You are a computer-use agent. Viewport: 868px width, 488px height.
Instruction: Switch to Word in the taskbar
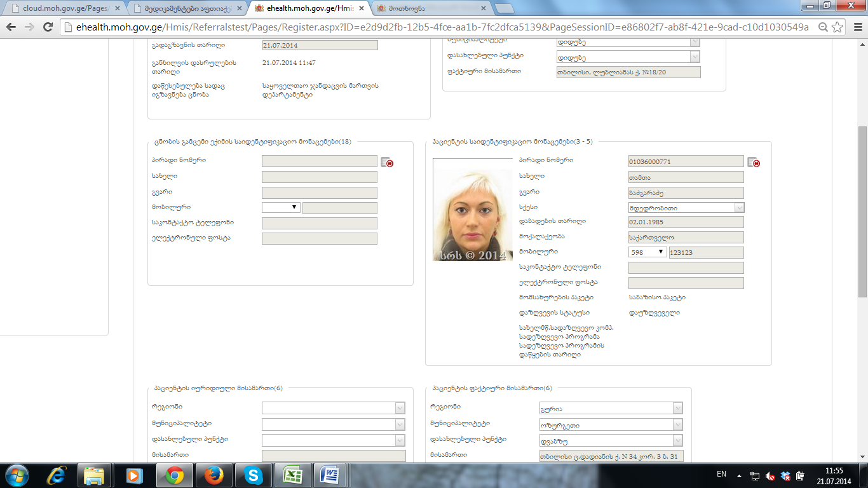331,475
